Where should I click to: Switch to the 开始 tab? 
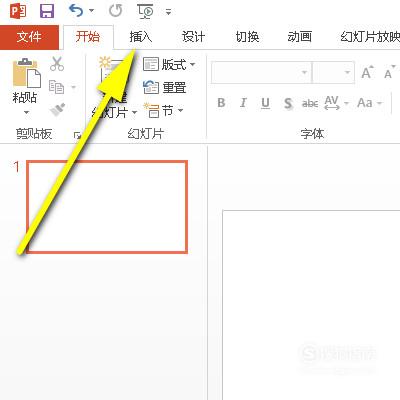pos(88,36)
